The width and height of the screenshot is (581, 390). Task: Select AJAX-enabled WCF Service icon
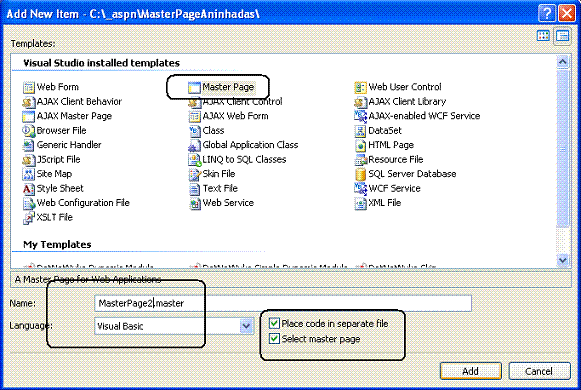point(360,116)
